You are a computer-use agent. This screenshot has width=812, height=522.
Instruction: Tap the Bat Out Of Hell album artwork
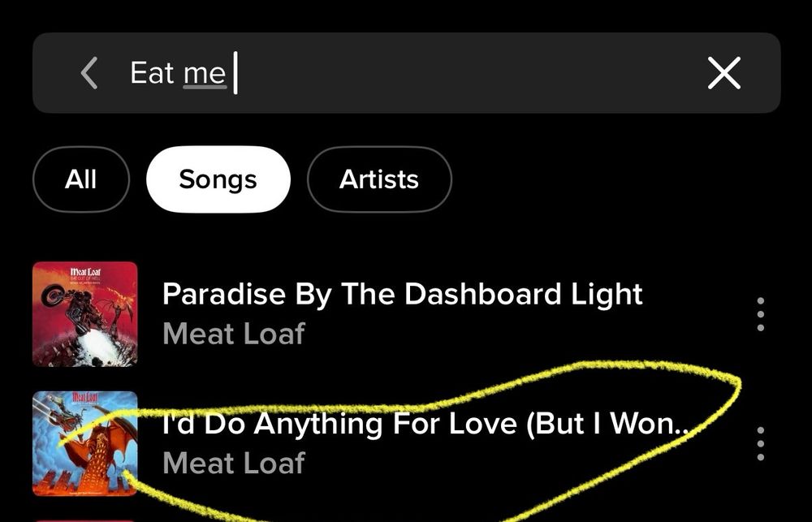coord(84,314)
